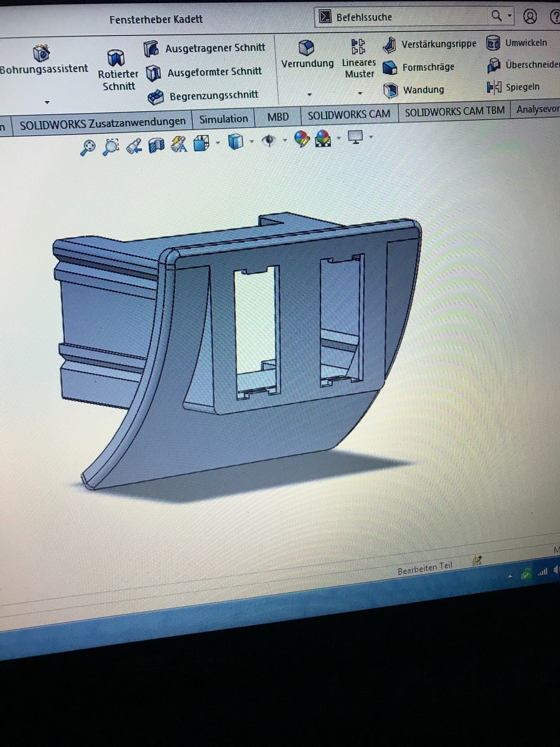560x747 pixels.
Task: Toggle Hide/Show Items eye icon
Action: click(x=269, y=141)
